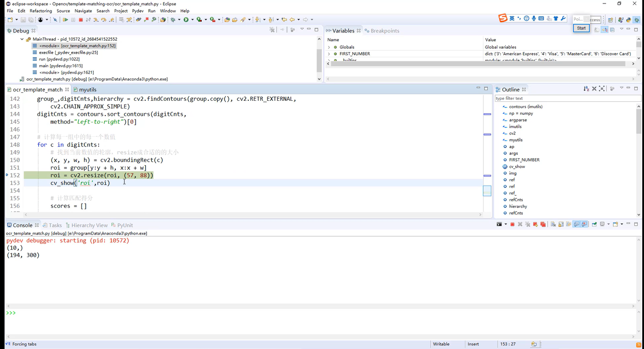Click the Sogou emoji smiley icon
The image size is (644, 349).
(x=526, y=18)
